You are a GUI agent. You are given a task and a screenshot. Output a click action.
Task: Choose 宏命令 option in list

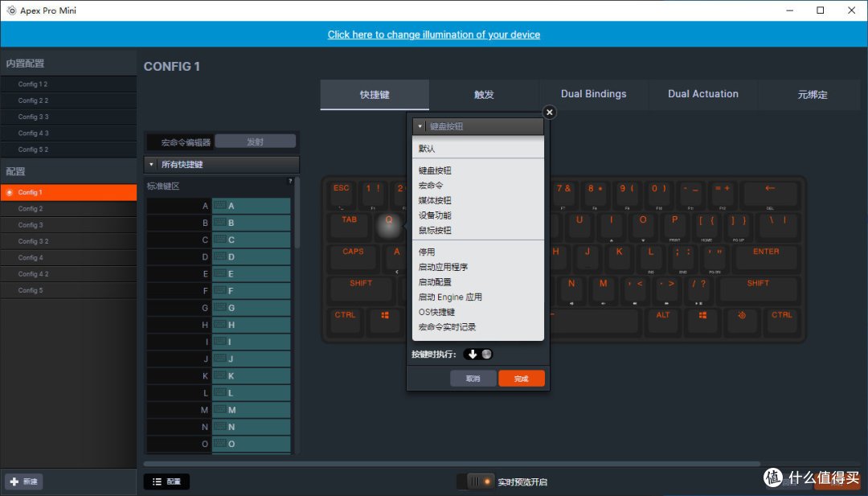point(431,186)
